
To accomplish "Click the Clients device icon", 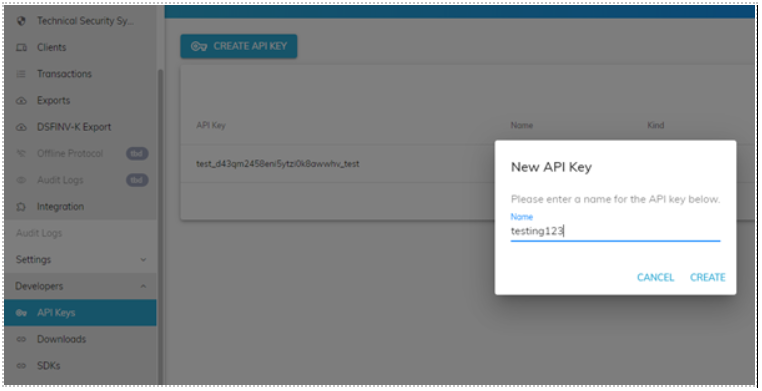I will 21,48.
